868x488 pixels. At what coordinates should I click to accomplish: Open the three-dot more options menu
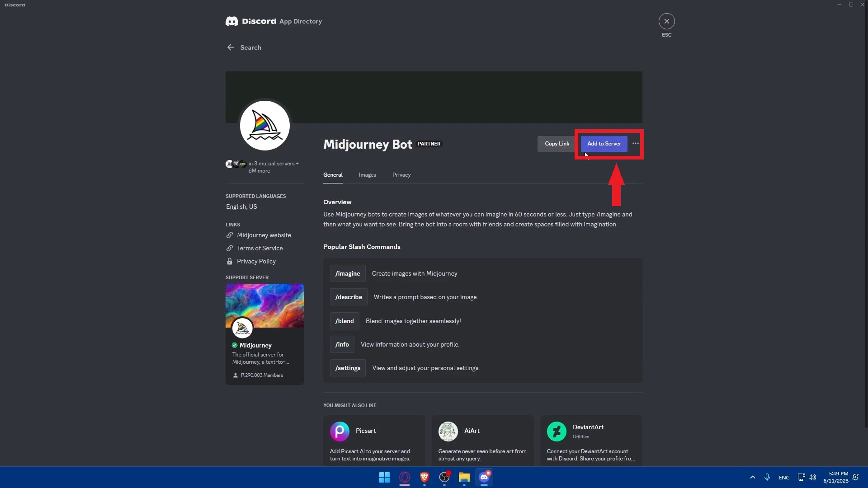(x=635, y=143)
